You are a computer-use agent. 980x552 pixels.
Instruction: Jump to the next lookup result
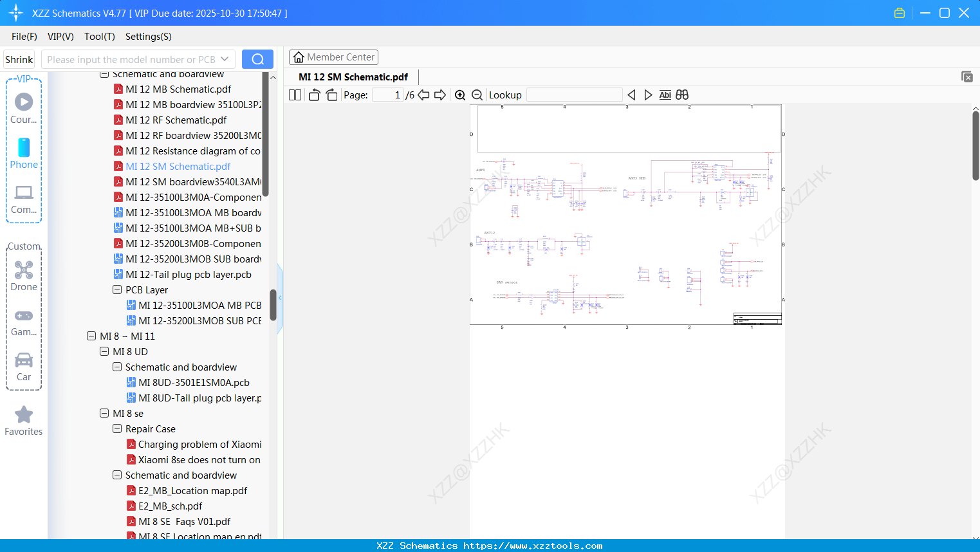click(648, 95)
